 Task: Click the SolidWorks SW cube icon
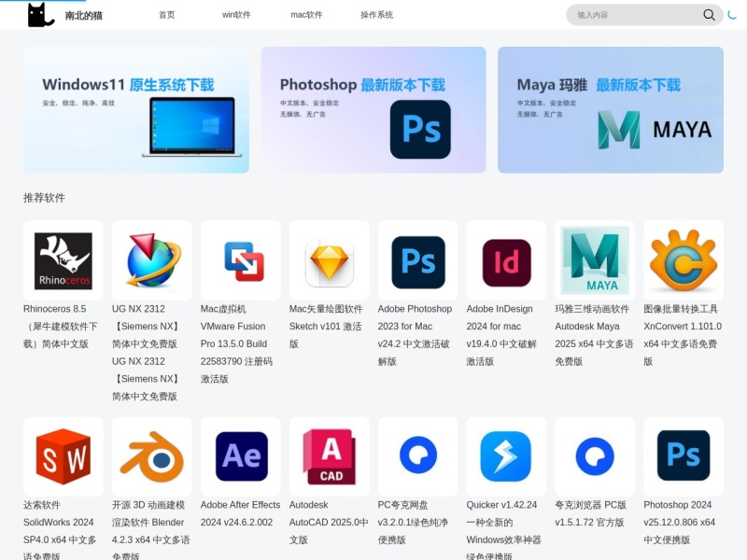pyautogui.click(x=63, y=456)
